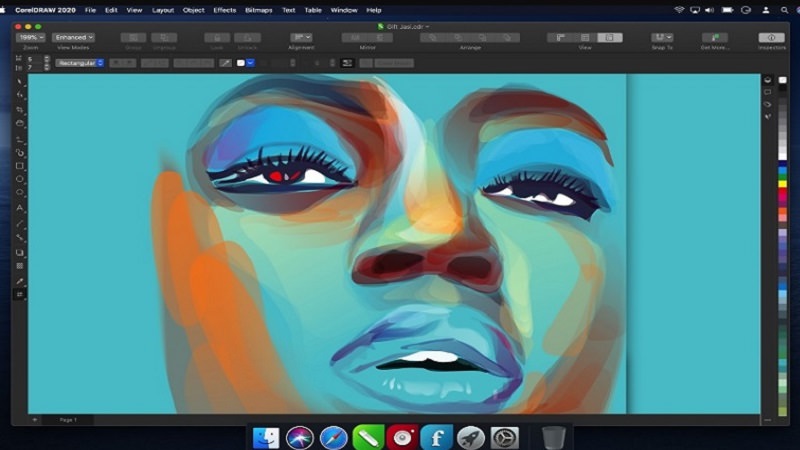Select the Text tool
The width and height of the screenshot is (800, 450).
pos(20,208)
